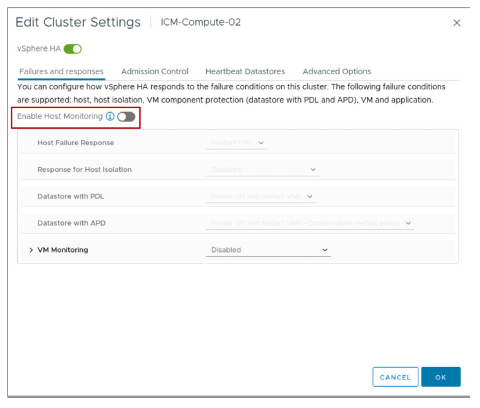Select the Failures and responses tab
Screen dimensions: 480x408
[x=61, y=71]
